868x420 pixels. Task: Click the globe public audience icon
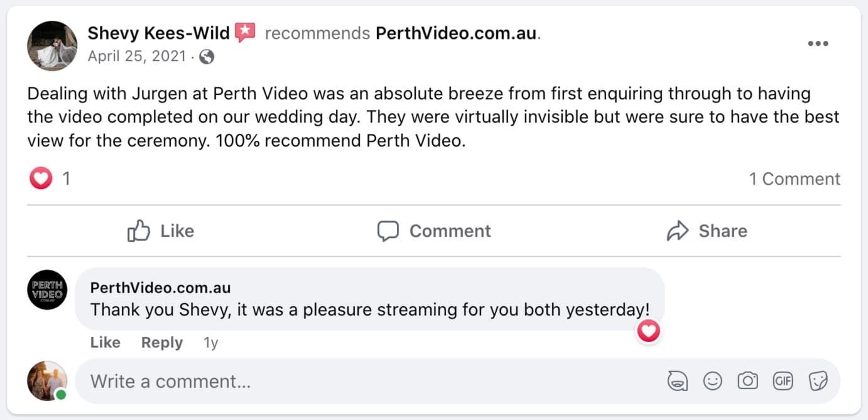206,57
